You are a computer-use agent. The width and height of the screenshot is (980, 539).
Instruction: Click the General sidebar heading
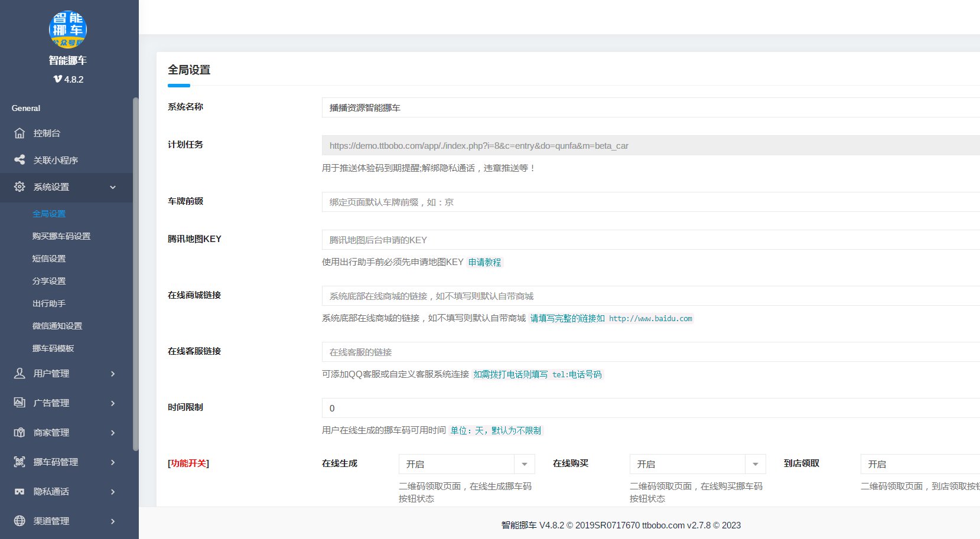tap(26, 108)
